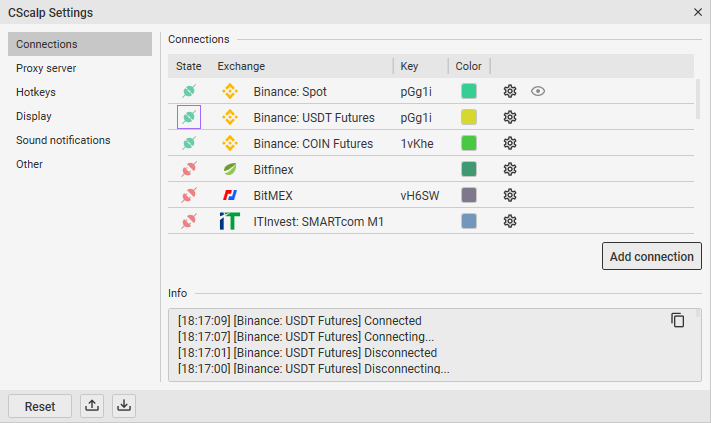Click the 1vKhe key text
711x423 pixels.
click(417, 144)
